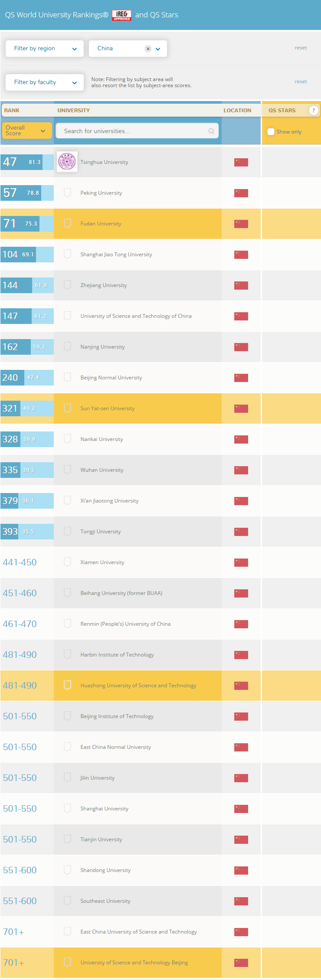Click shield icon beside Tongji University

67,531
